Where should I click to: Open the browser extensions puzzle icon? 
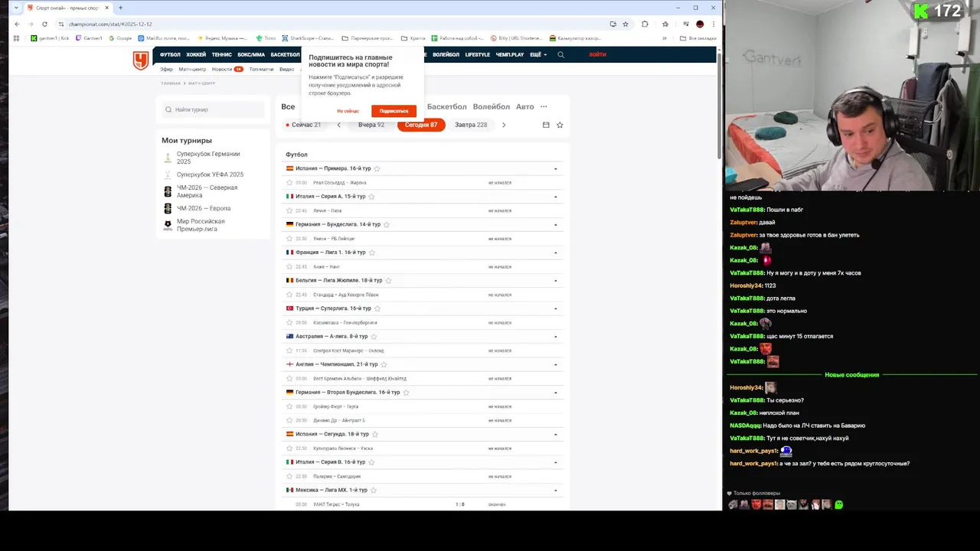pos(645,24)
